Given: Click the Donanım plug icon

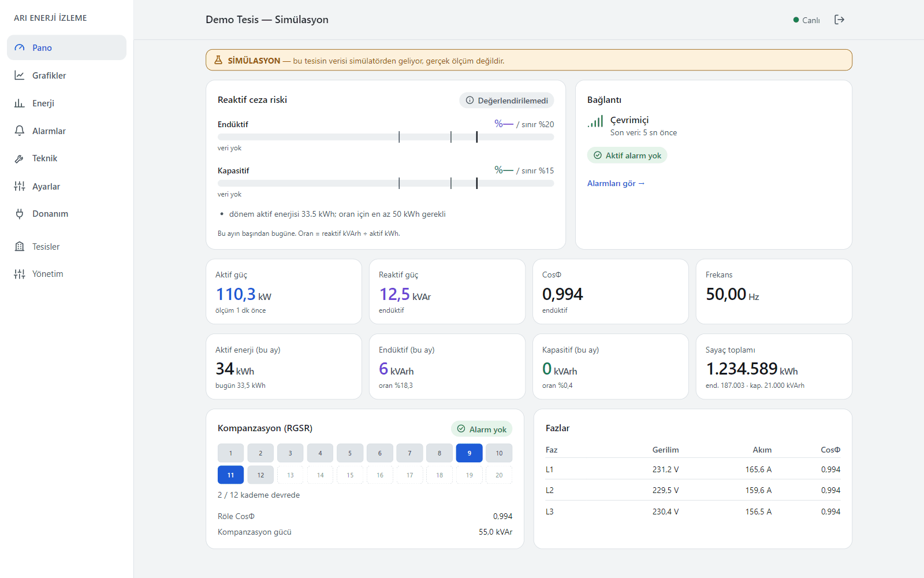Looking at the screenshot, I should click(x=20, y=214).
